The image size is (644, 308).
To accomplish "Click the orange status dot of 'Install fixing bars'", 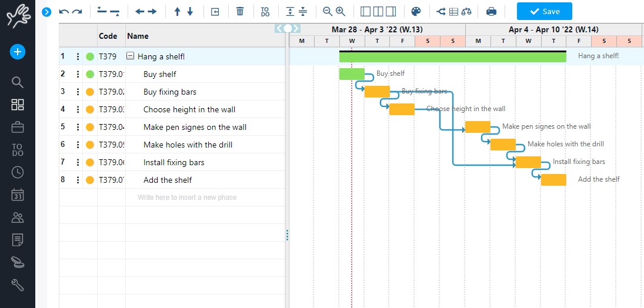I will pyautogui.click(x=90, y=162).
